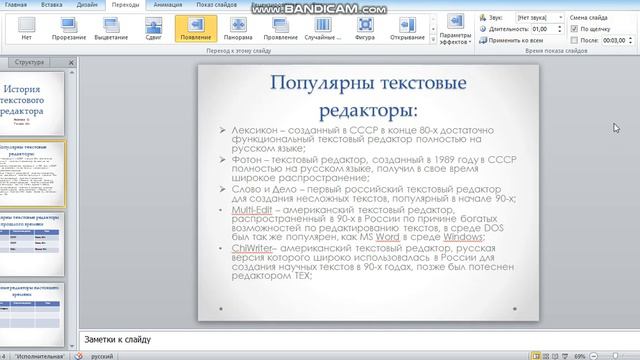Viewport: 640px width, 360px height.
Task: Toggle the 'По щелчку' checkbox
Action: (574, 29)
